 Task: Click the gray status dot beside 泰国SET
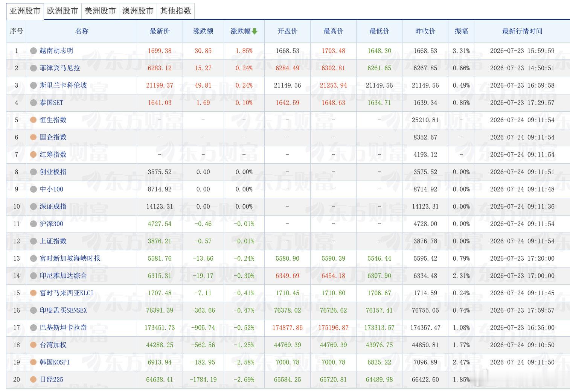pyautogui.click(x=34, y=103)
